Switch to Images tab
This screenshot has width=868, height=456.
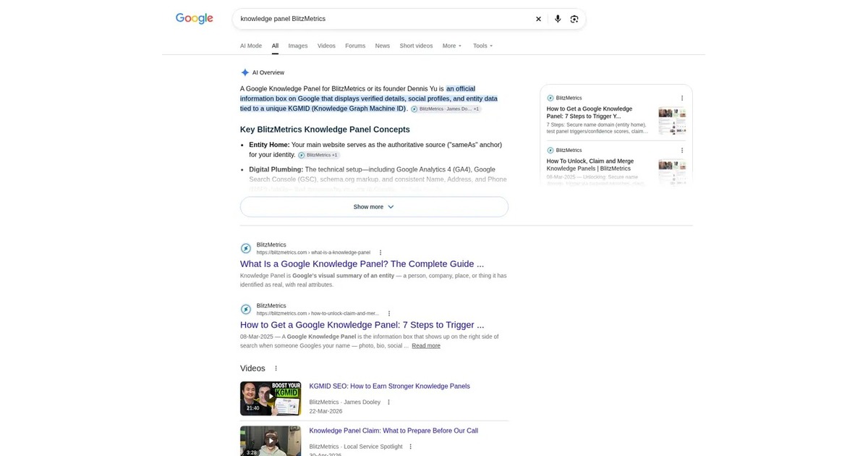(298, 46)
